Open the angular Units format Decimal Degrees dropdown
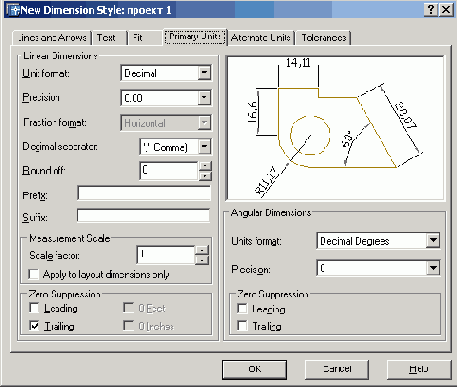457x387 pixels. [x=378, y=241]
